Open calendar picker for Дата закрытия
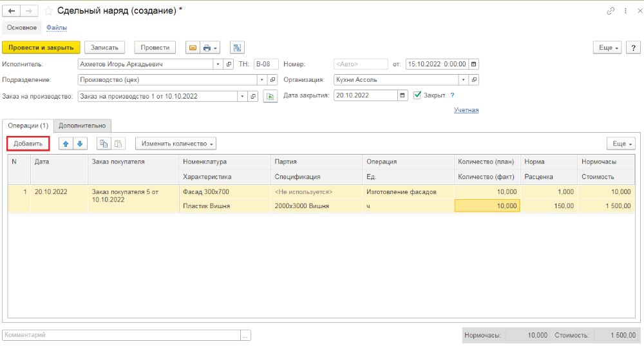Viewport: 644px width, 346px height. (x=402, y=95)
